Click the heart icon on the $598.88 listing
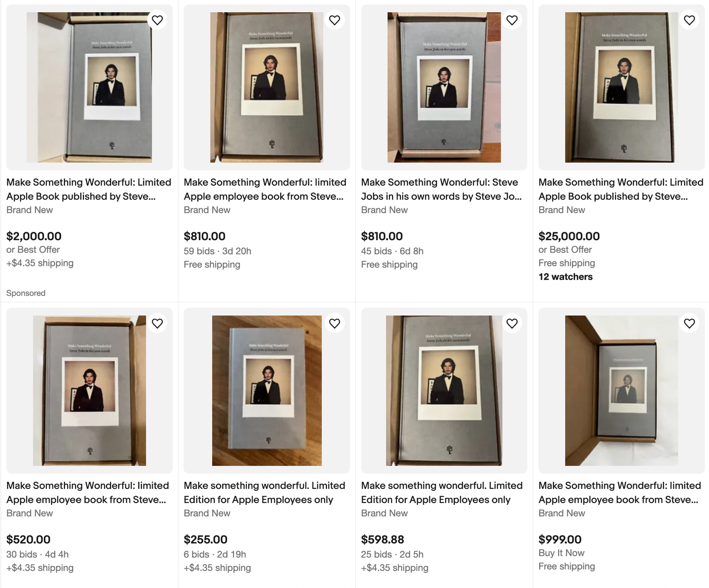The width and height of the screenshot is (709, 588). pyautogui.click(x=512, y=323)
